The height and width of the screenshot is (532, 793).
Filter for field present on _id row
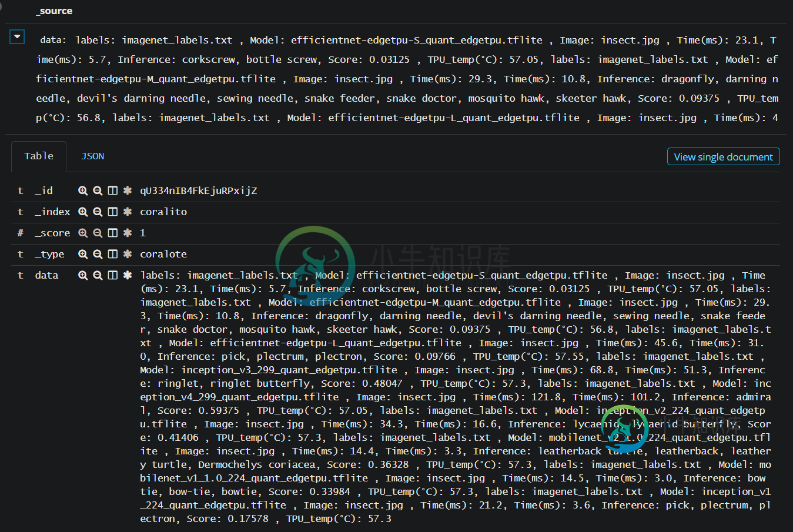[x=127, y=190]
